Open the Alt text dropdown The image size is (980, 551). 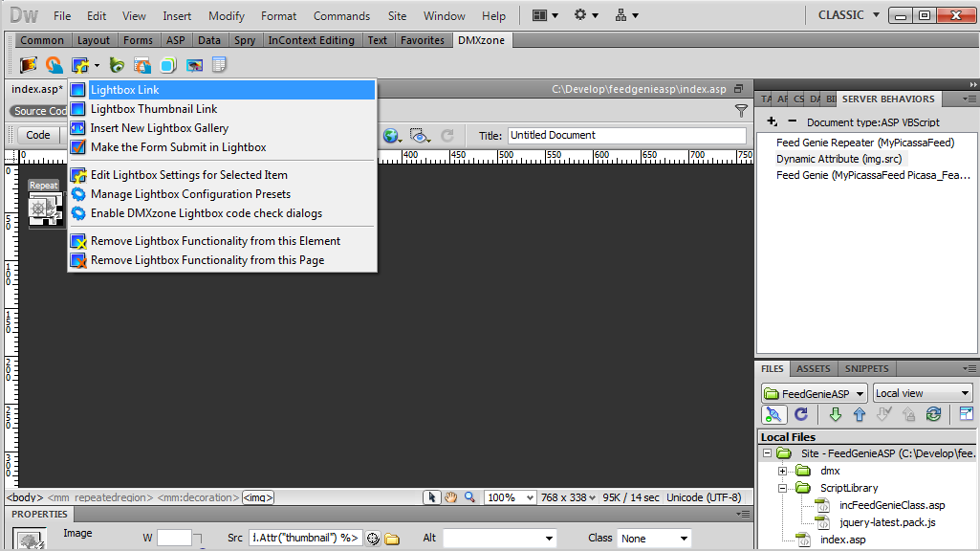[x=499, y=539]
